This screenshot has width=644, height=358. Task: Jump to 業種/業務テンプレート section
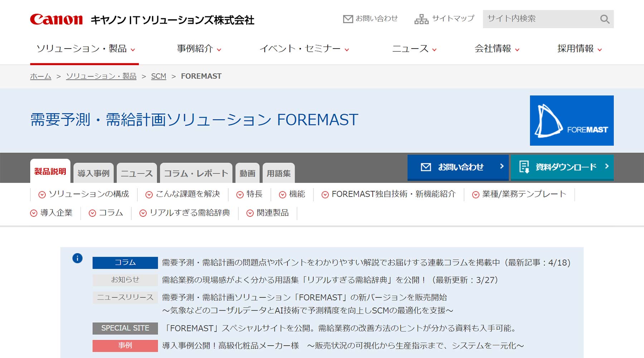click(524, 194)
